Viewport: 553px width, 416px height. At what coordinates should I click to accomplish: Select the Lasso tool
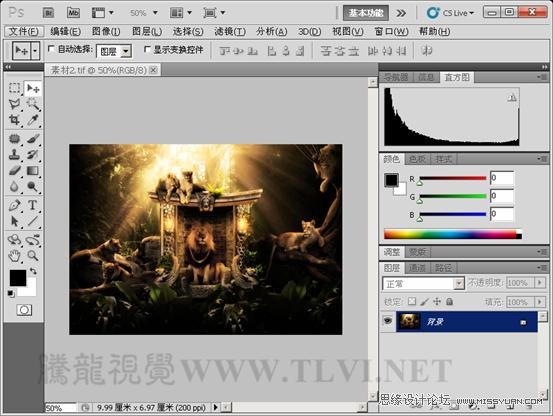tap(14, 104)
